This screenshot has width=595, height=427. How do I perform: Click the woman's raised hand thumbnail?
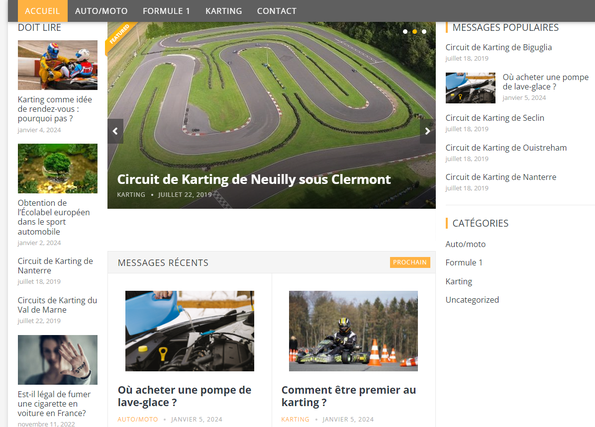tap(58, 360)
